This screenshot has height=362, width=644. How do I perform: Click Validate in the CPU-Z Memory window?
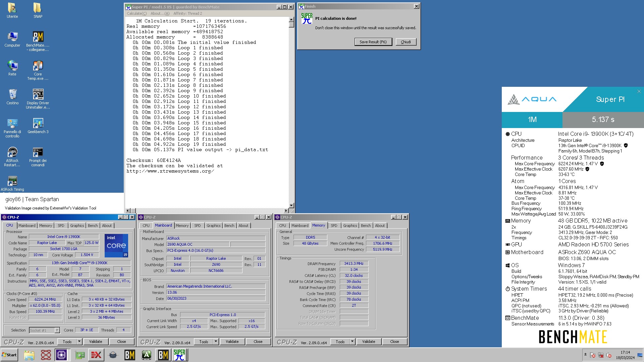click(x=369, y=342)
